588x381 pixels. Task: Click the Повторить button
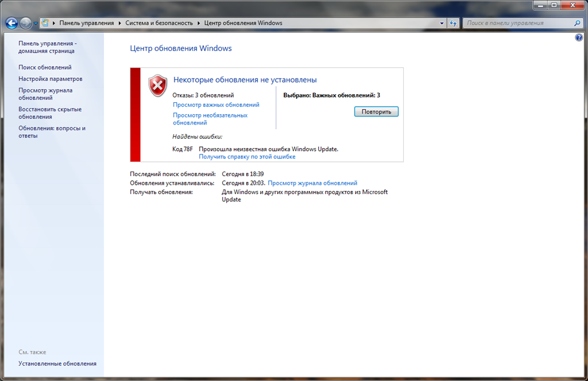[x=376, y=112]
